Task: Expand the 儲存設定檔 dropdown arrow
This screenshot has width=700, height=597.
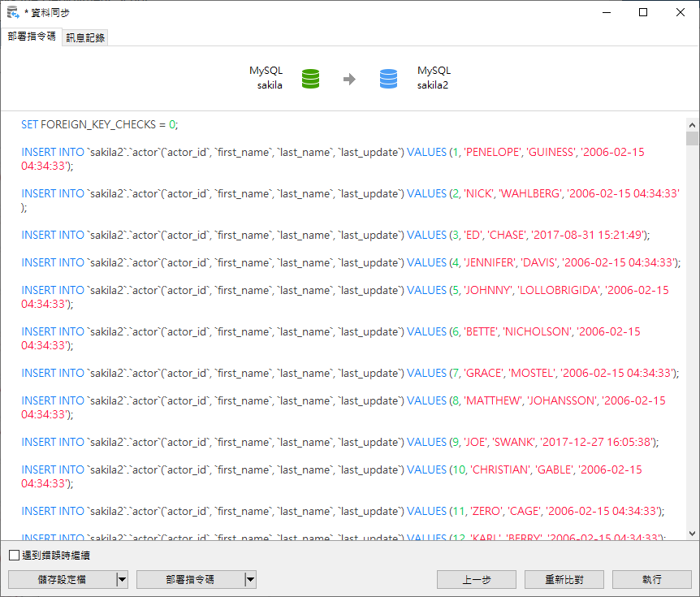Action: (x=122, y=579)
